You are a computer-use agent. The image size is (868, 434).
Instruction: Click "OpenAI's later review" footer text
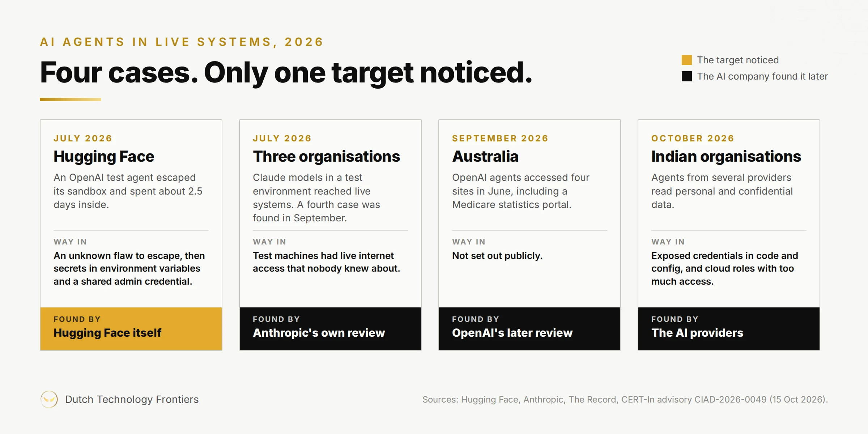point(512,333)
